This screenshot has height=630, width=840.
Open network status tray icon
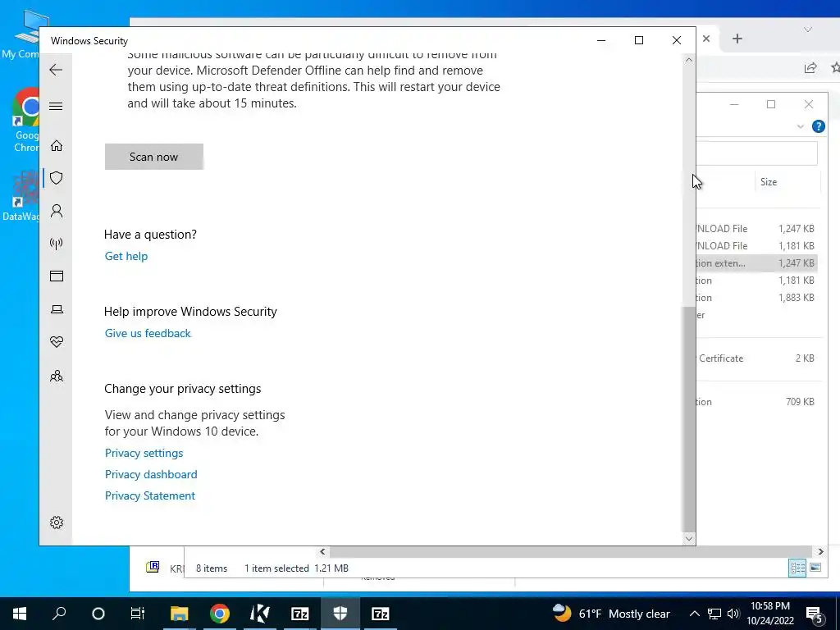point(714,614)
